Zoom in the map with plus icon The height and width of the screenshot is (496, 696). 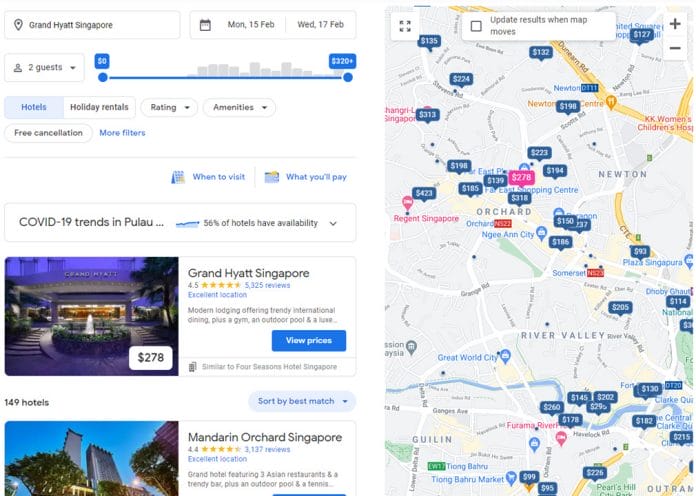tap(675, 24)
